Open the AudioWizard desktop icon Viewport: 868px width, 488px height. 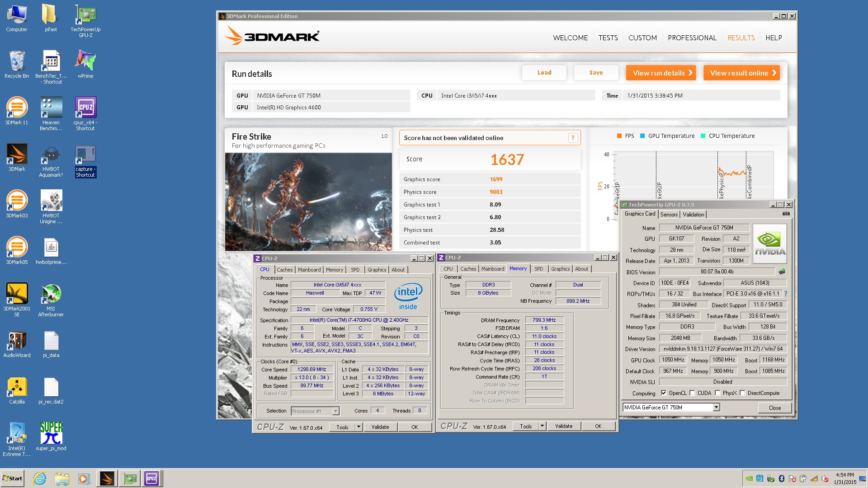tap(17, 343)
